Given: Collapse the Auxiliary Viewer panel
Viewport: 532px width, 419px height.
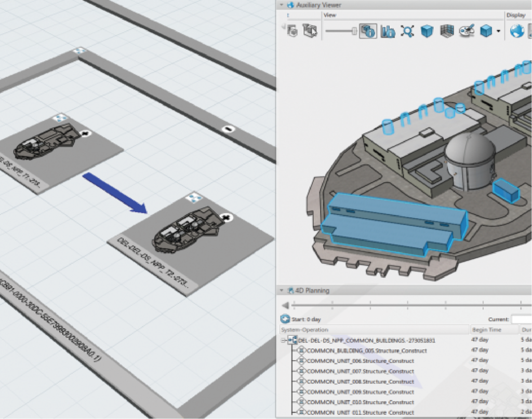Looking at the screenshot, I should click(282, 5).
